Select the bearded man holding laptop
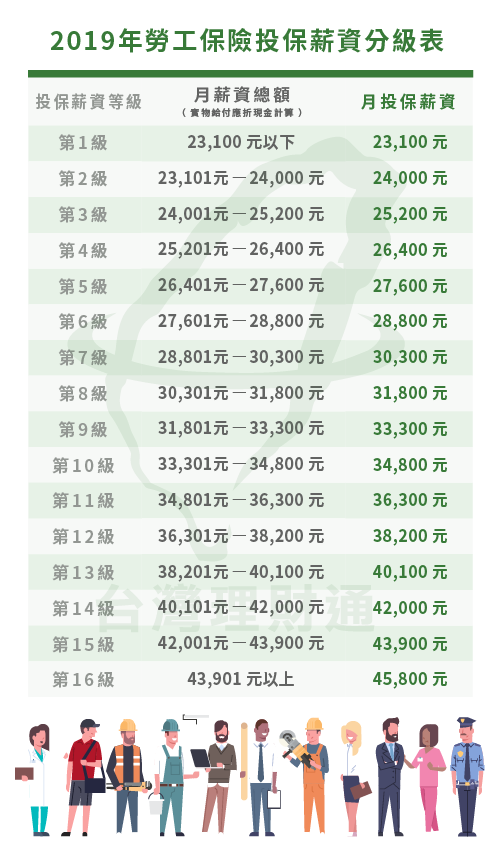 click(x=216, y=777)
